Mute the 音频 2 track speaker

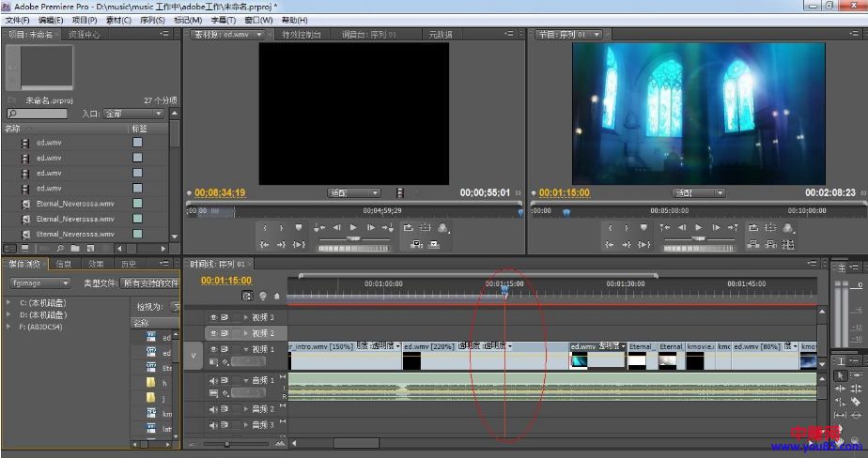212,409
